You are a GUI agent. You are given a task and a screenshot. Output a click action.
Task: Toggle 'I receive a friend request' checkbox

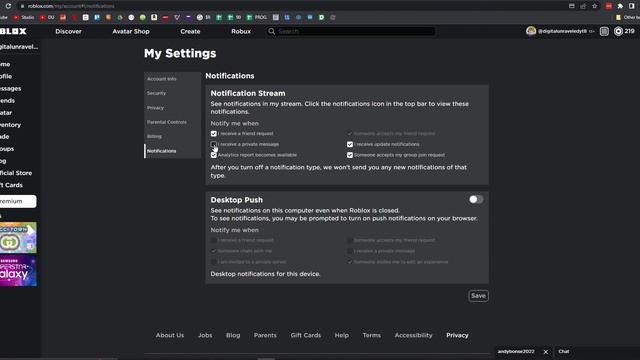(213, 133)
